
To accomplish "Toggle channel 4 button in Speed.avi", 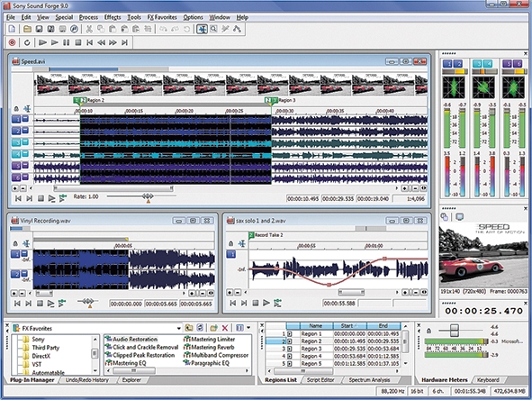I will [x=16, y=154].
